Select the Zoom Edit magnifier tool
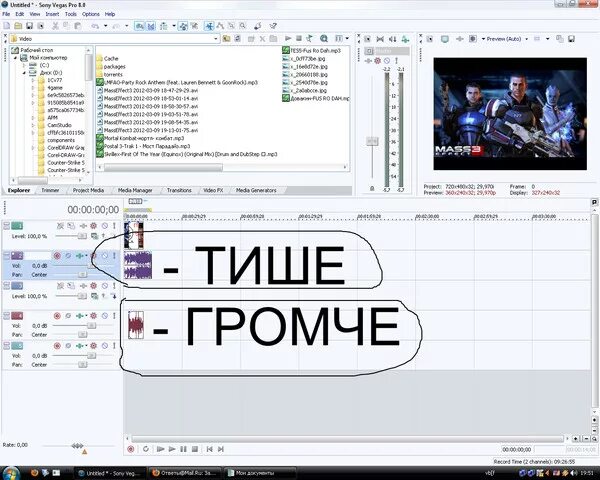 coord(243,26)
